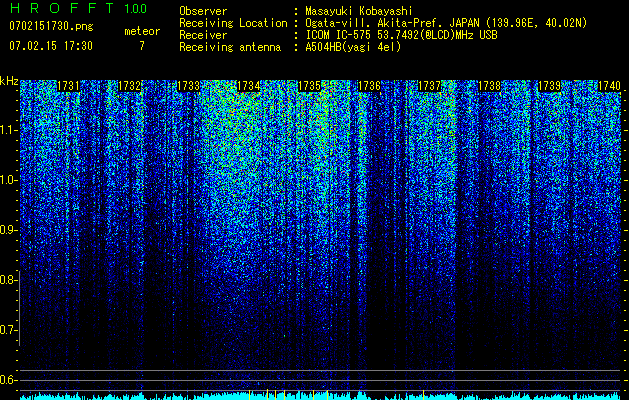Screen dimensions: 629x400
Task: Click the 0.9 frequency axis label
Action: [x=7, y=230]
